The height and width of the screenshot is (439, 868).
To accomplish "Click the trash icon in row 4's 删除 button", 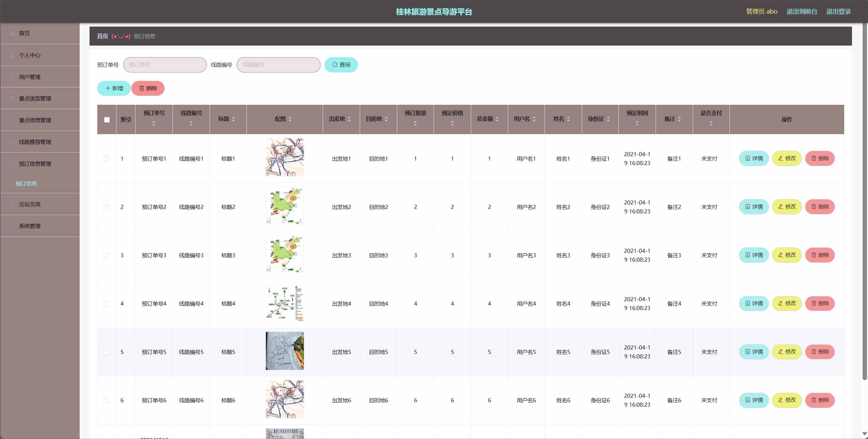I will 814,304.
